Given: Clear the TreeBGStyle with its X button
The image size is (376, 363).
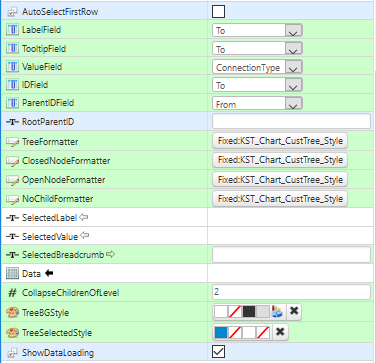Looking at the screenshot, I should [294, 312].
